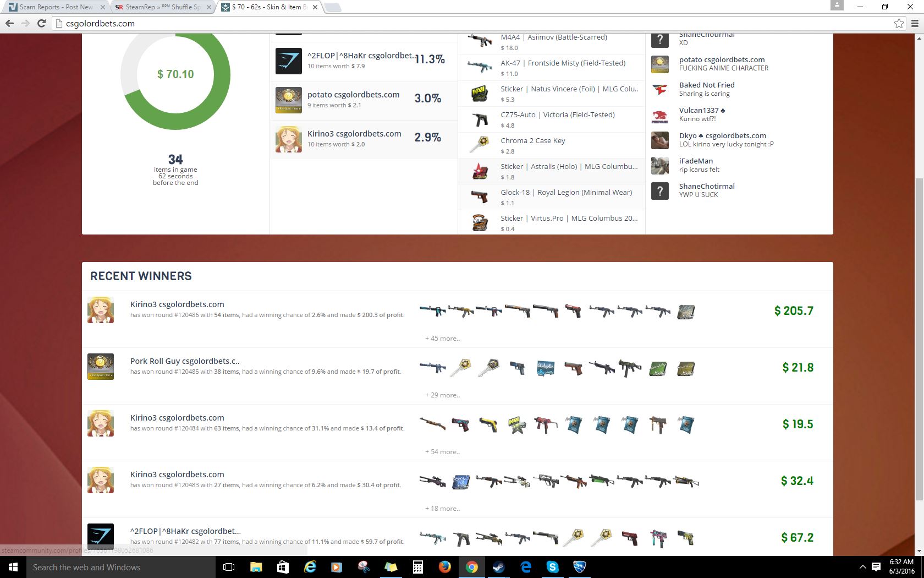Screen dimensions: 924x578
Task: Expand "+ 29 more.." items list
Action: point(442,395)
